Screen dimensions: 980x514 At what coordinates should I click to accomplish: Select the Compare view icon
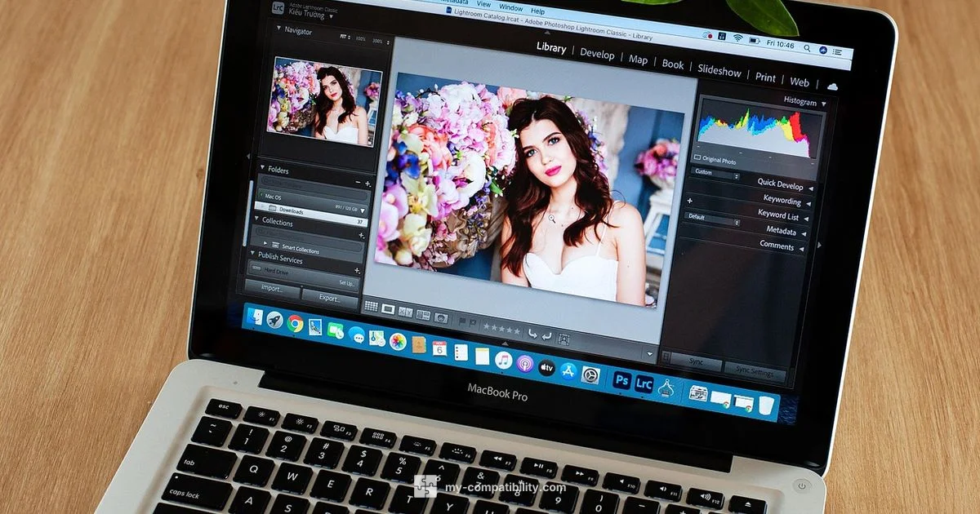[x=405, y=312]
